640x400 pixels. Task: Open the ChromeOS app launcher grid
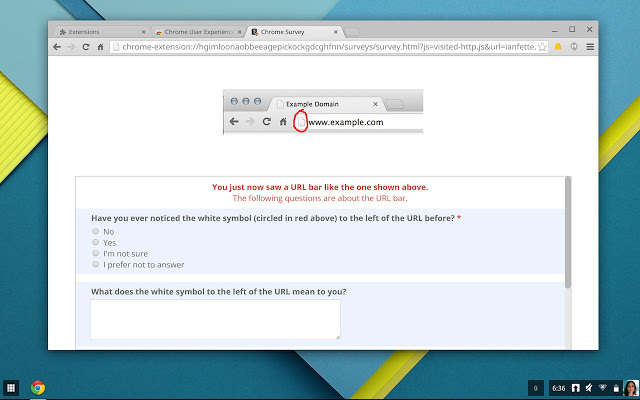tap(11, 388)
